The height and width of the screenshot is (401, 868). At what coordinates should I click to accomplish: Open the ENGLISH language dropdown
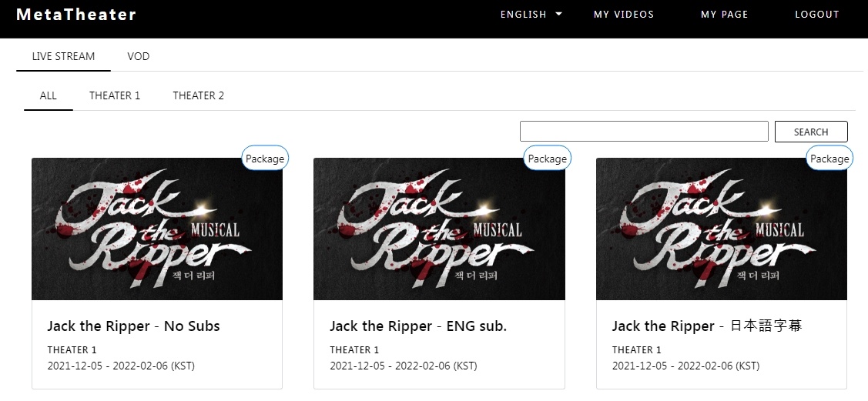tap(531, 15)
